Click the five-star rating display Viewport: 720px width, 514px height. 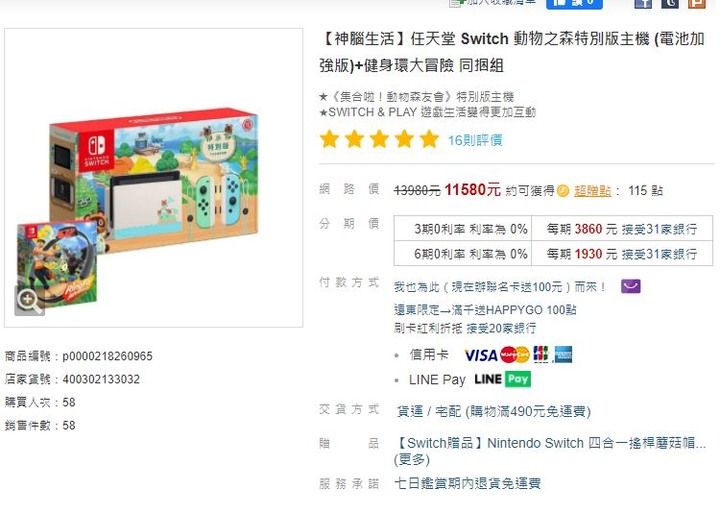click(379, 139)
